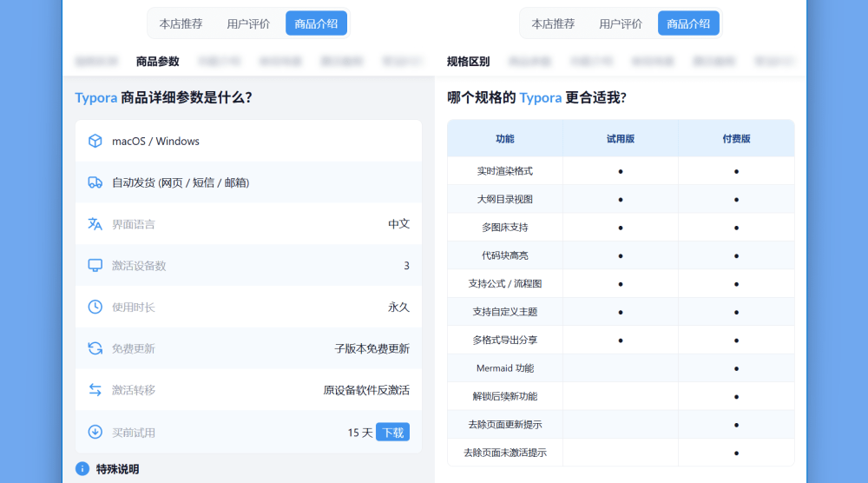Image resolution: width=868 pixels, height=483 pixels.
Task: Select the 多格式导出分享 row label
Action: 505,340
